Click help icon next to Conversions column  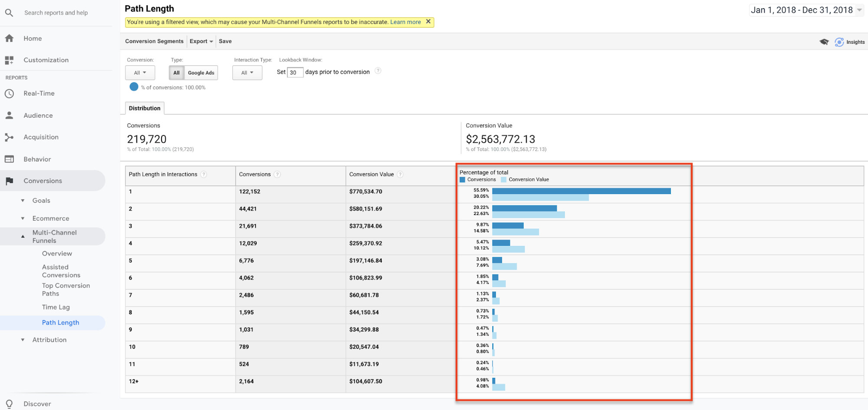(x=277, y=174)
